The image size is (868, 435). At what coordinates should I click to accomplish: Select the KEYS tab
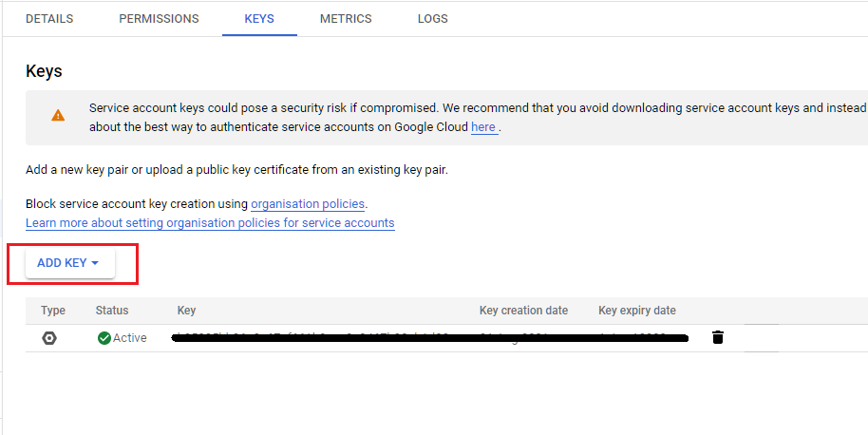pyautogui.click(x=259, y=19)
